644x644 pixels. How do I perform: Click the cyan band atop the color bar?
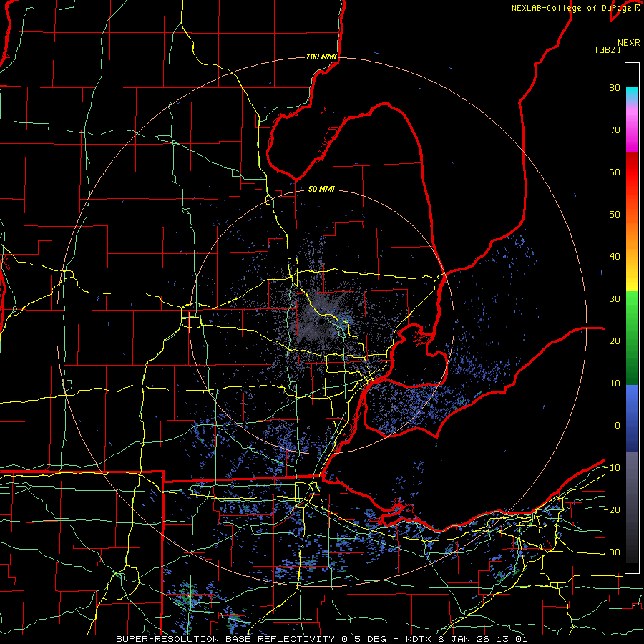(x=632, y=93)
